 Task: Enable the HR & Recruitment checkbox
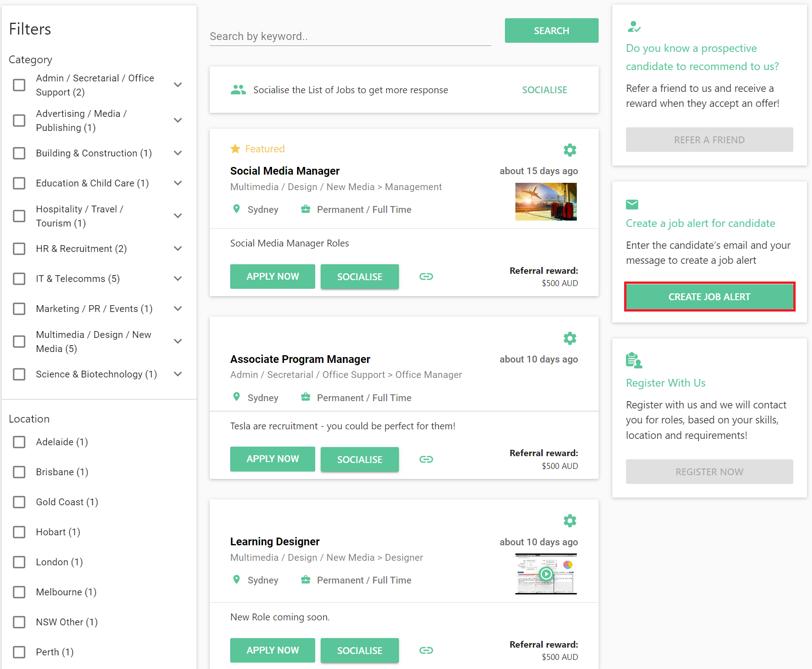[x=19, y=249]
